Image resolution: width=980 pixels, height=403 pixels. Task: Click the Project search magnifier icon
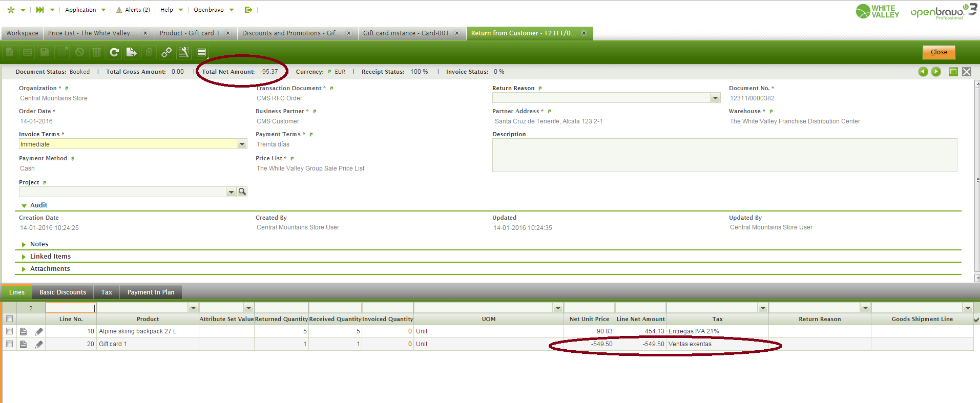[242, 192]
